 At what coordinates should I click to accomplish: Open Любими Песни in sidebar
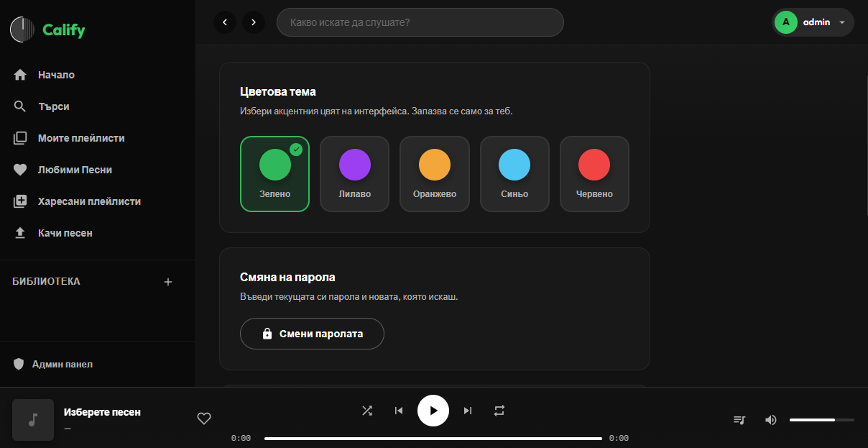tap(75, 170)
